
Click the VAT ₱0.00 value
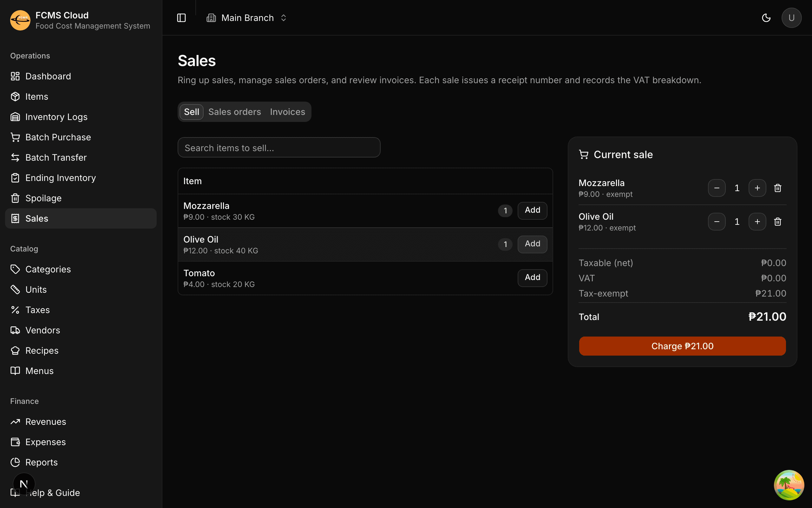point(773,278)
